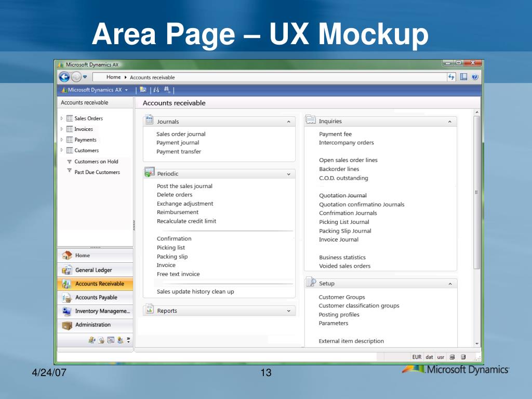Click the first toolbar icon after Dynamics AX menu
This screenshot has width=532, height=399.
click(143, 90)
